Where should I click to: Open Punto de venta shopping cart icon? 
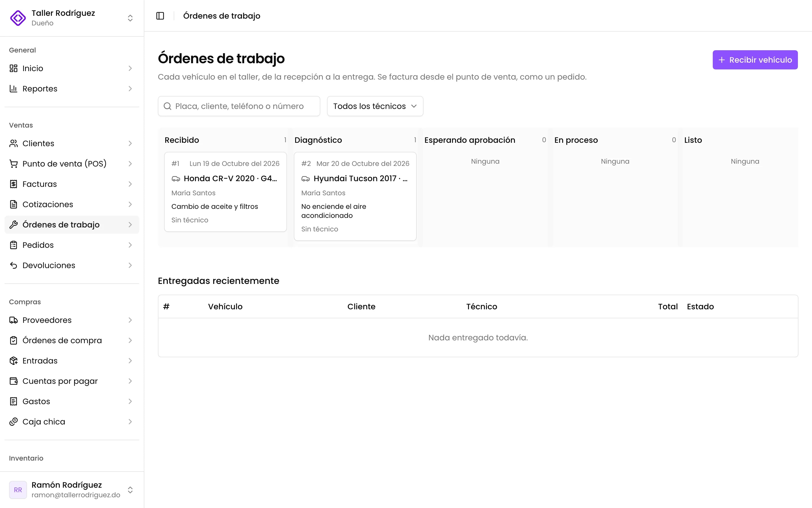tap(14, 164)
